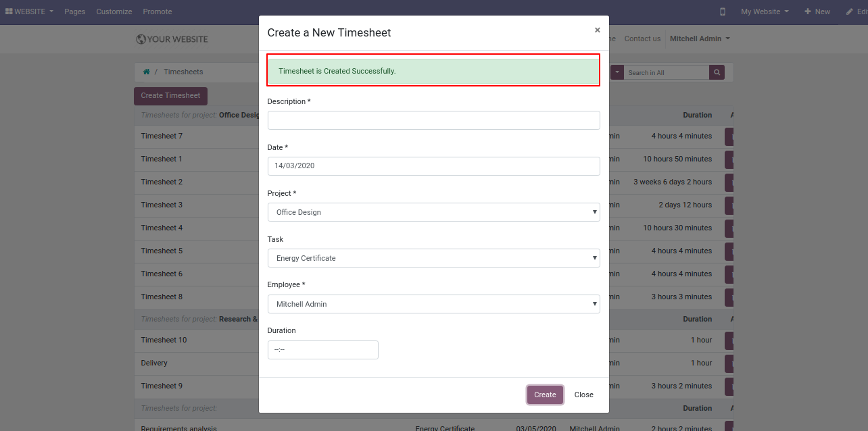The height and width of the screenshot is (431, 868).
Task: Click the Duration time input field
Action: [x=323, y=350]
